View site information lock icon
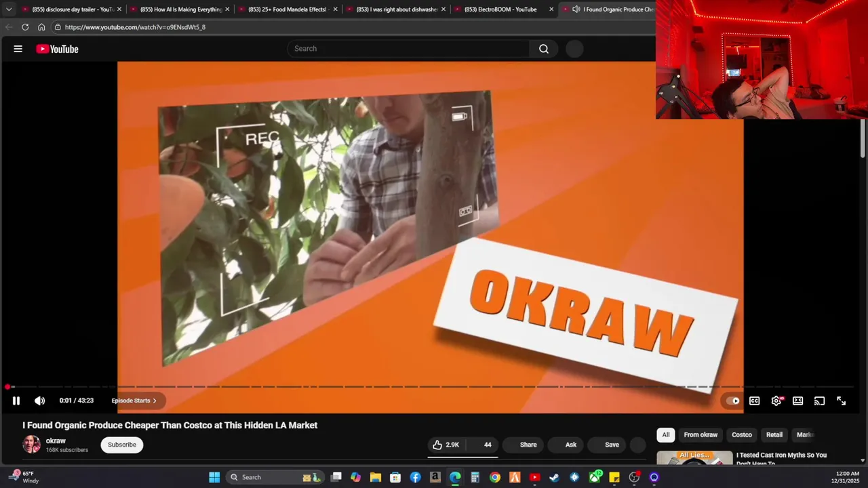The width and height of the screenshot is (868, 488). 58,27
